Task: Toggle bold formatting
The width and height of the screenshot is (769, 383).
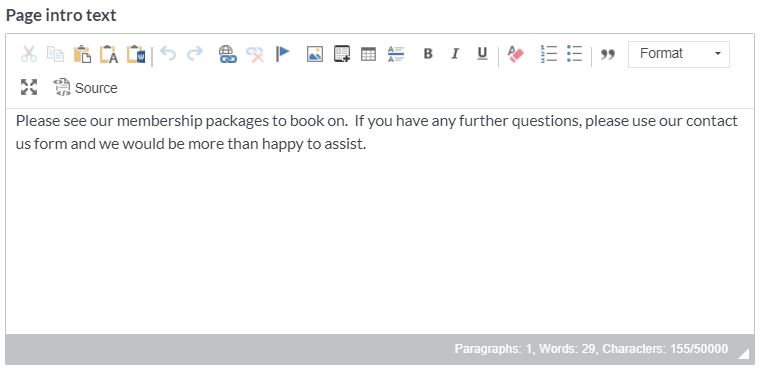Action: pyautogui.click(x=428, y=54)
